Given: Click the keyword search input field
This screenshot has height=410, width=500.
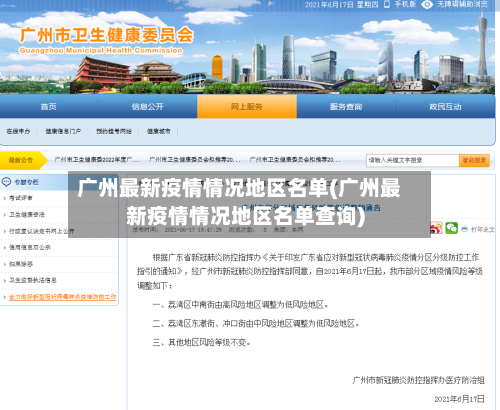Looking at the screenshot, I should [413, 160].
